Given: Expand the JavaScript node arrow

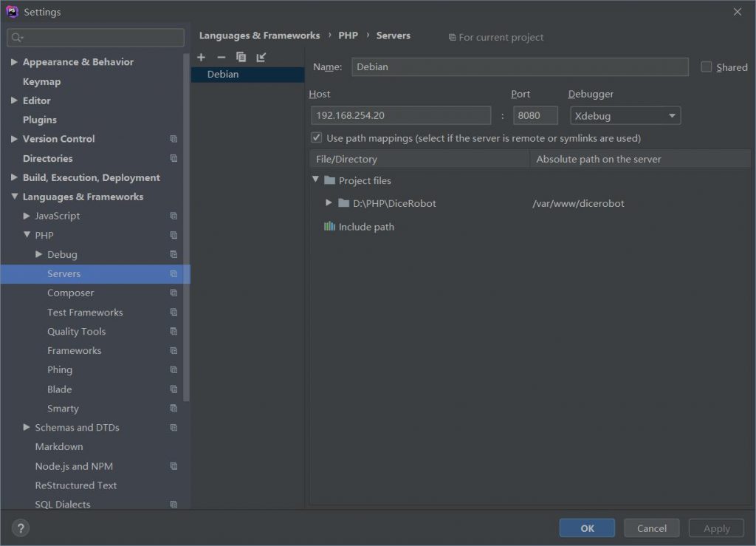Looking at the screenshot, I should (x=27, y=216).
